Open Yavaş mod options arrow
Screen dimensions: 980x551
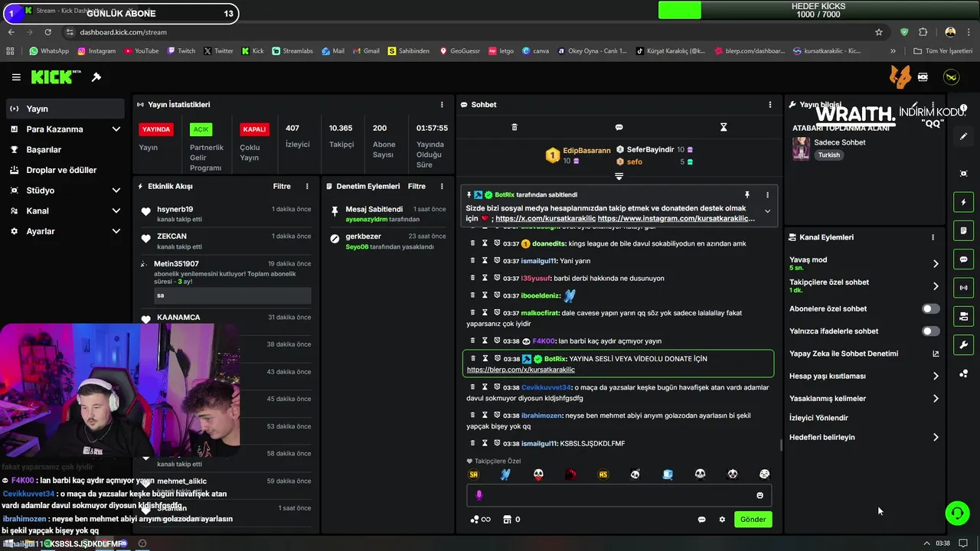(x=936, y=263)
